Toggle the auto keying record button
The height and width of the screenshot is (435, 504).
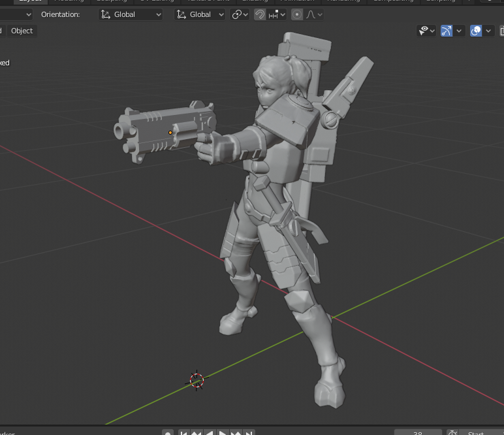(x=168, y=433)
